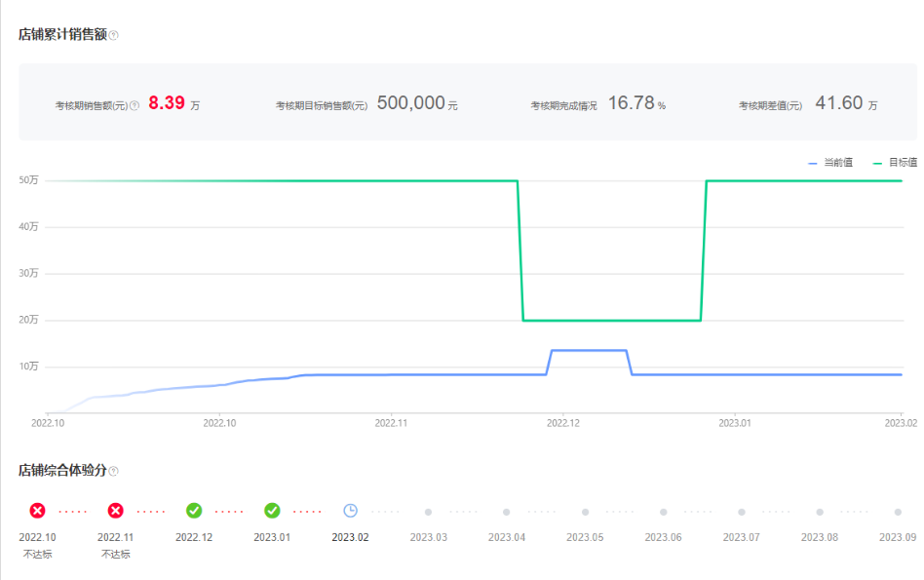The height and width of the screenshot is (580, 924).
Task: Click 30万 y-axis label
Action: coord(28,274)
